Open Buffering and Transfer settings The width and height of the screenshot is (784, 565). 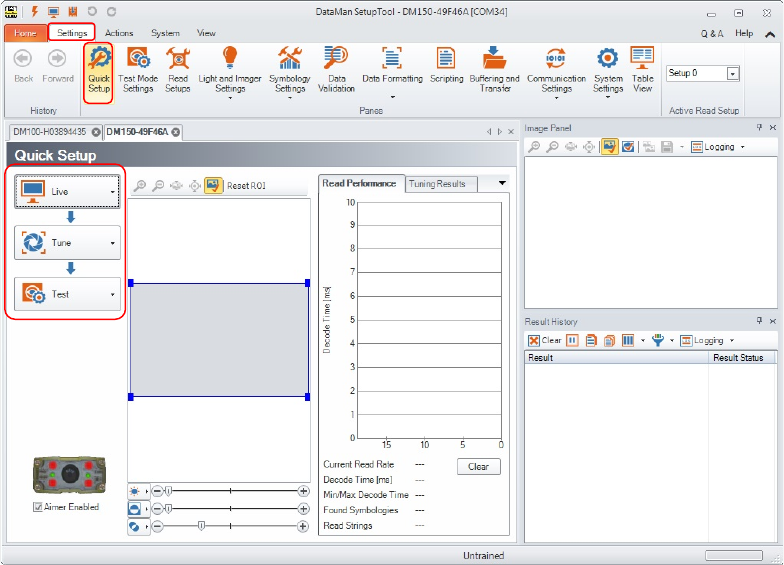494,69
